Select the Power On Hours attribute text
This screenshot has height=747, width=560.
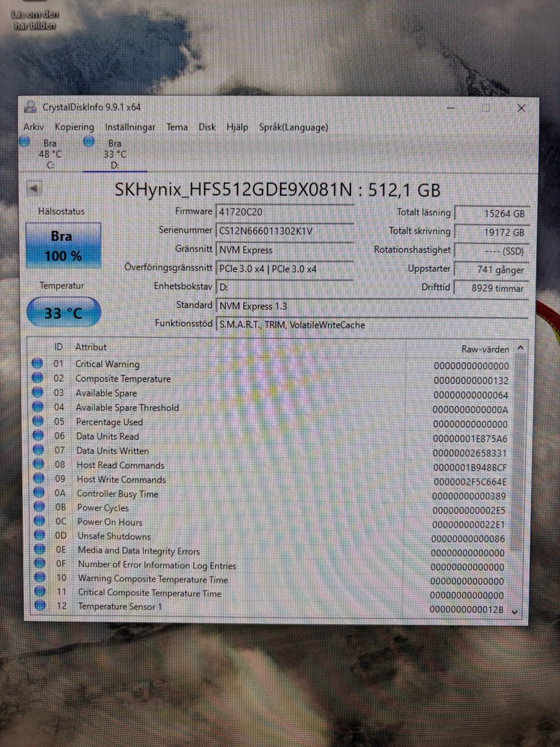click(110, 522)
